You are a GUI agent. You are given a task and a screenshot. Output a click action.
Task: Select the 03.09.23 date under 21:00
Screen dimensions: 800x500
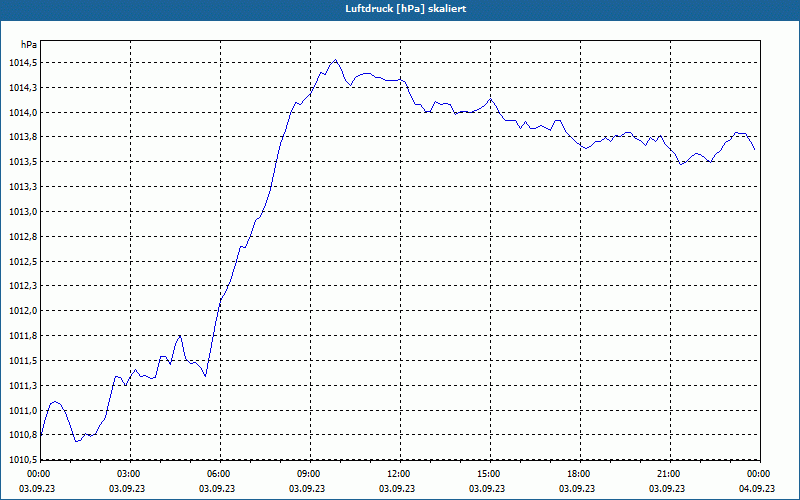(667, 488)
